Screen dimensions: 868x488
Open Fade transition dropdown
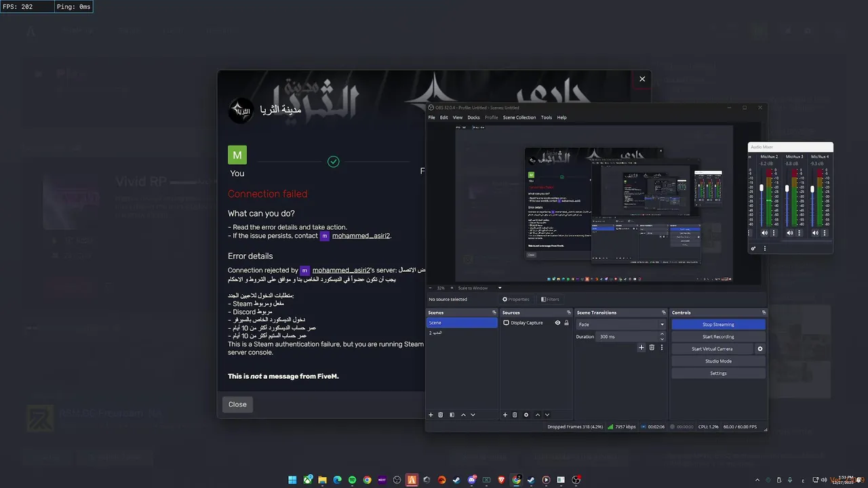click(x=621, y=325)
